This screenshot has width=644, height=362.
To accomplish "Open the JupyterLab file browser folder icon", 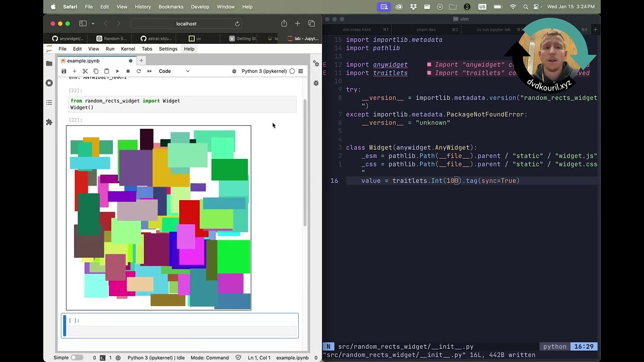I will click(49, 63).
